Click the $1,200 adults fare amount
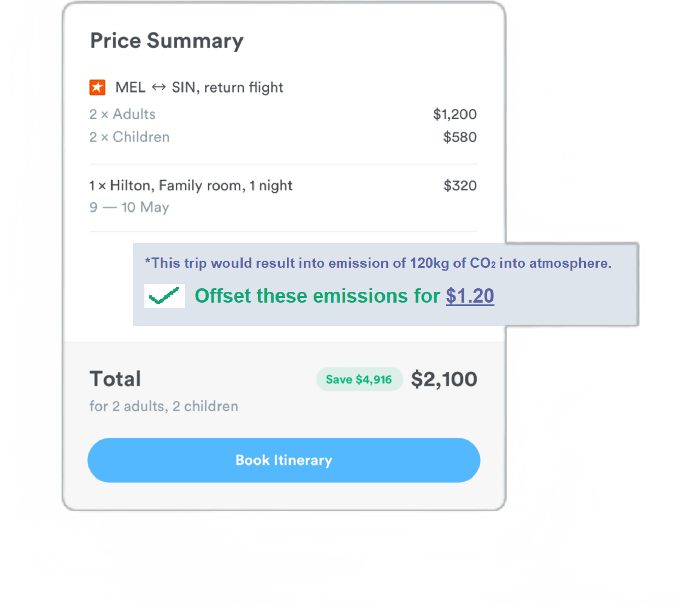The image size is (686, 616). (454, 114)
